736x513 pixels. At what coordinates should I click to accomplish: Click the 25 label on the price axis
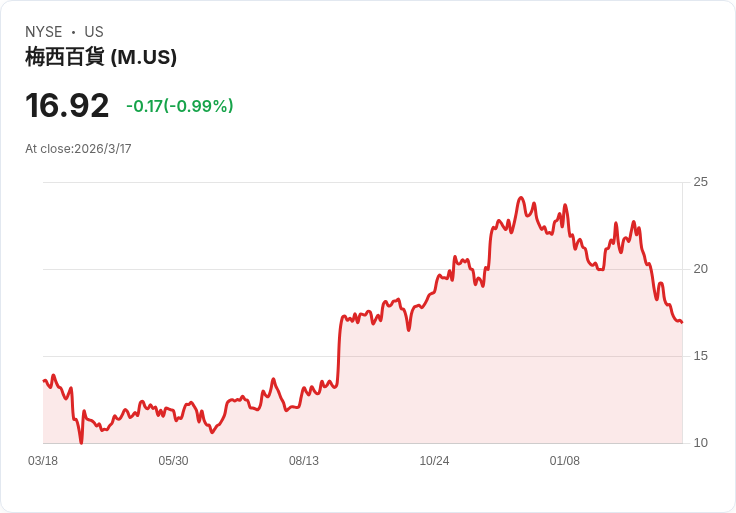coord(700,182)
